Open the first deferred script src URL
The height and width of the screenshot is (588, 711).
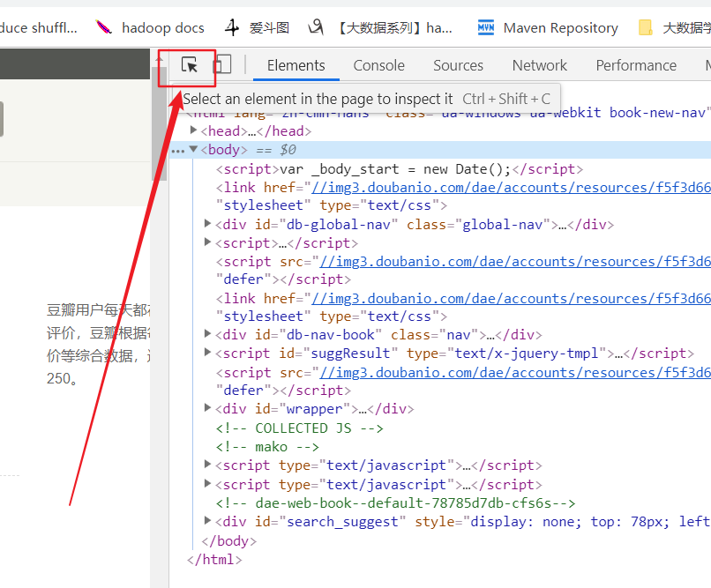tap(515, 262)
